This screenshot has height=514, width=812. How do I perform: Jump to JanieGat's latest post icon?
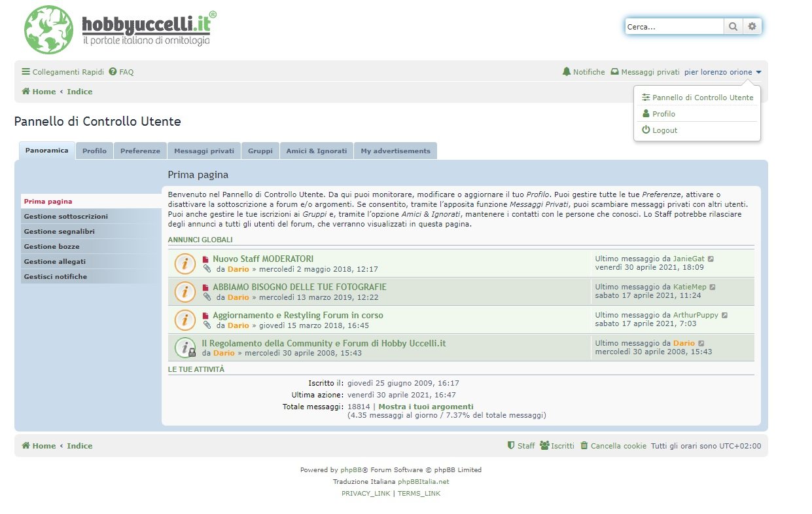click(711, 259)
